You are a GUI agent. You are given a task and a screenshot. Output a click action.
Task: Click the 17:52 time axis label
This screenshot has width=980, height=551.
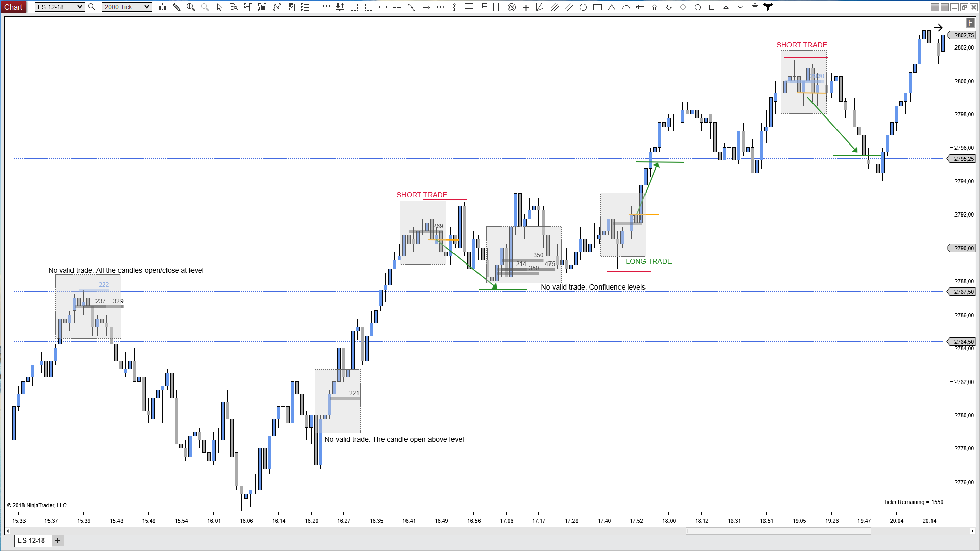click(x=636, y=521)
